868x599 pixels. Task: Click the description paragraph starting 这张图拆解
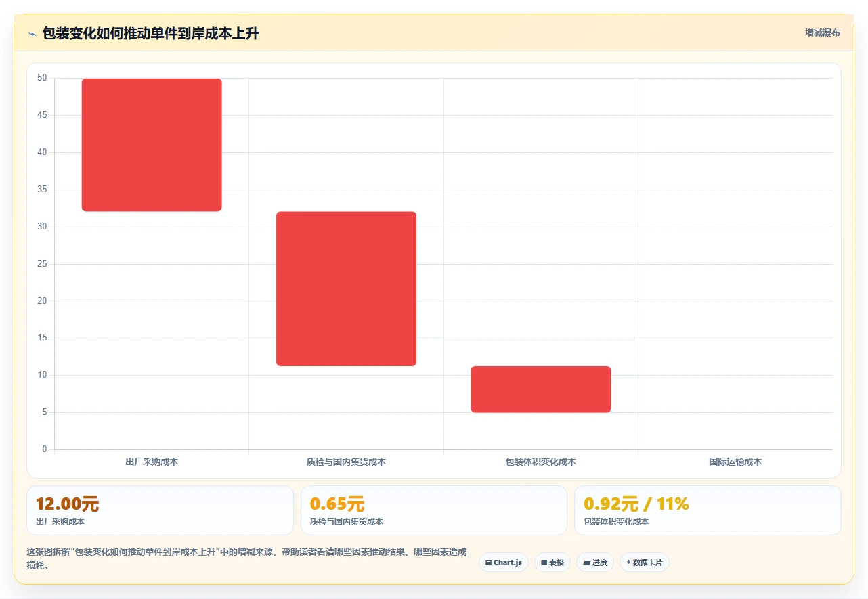click(x=246, y=558)
